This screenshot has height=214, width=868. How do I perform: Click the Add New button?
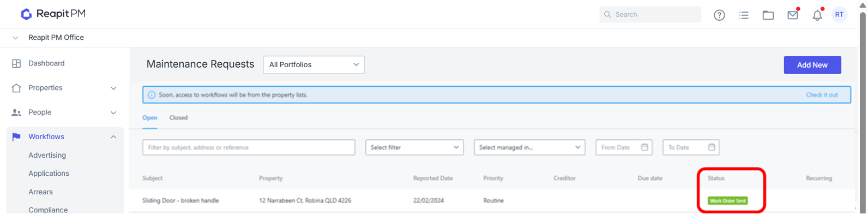(x=812, y=65)
